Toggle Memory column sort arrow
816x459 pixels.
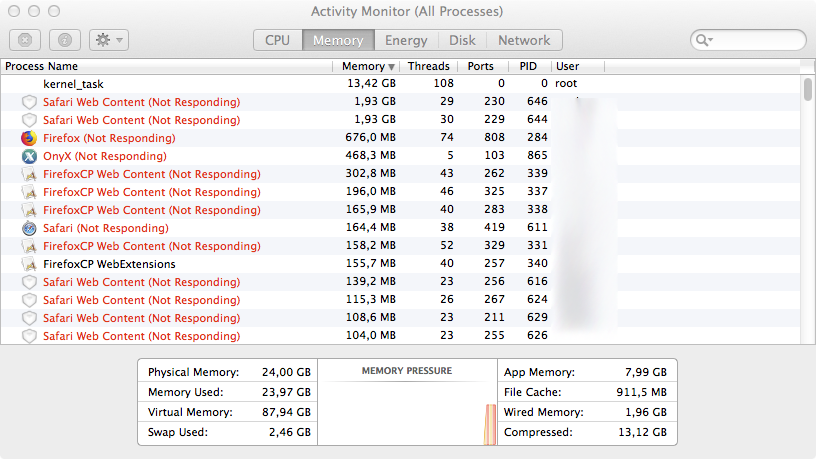[391, 67]
